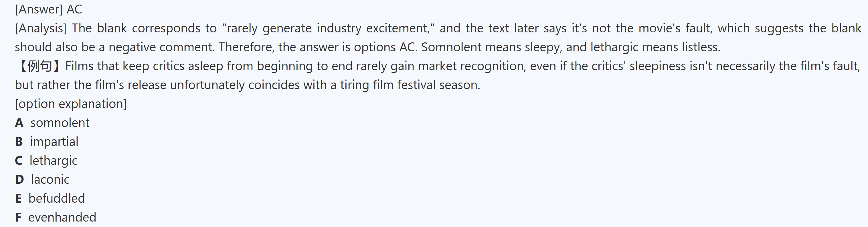Select option A somnolent
Viewport: 868px width, 227px height.
[60, 123]
